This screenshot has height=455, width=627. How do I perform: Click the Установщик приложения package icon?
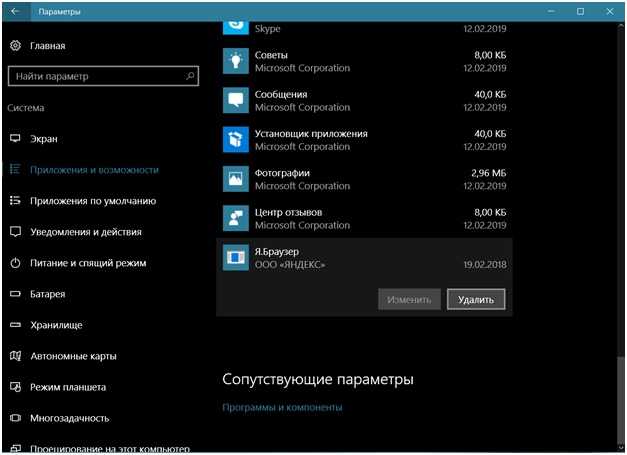click(236, 140)
